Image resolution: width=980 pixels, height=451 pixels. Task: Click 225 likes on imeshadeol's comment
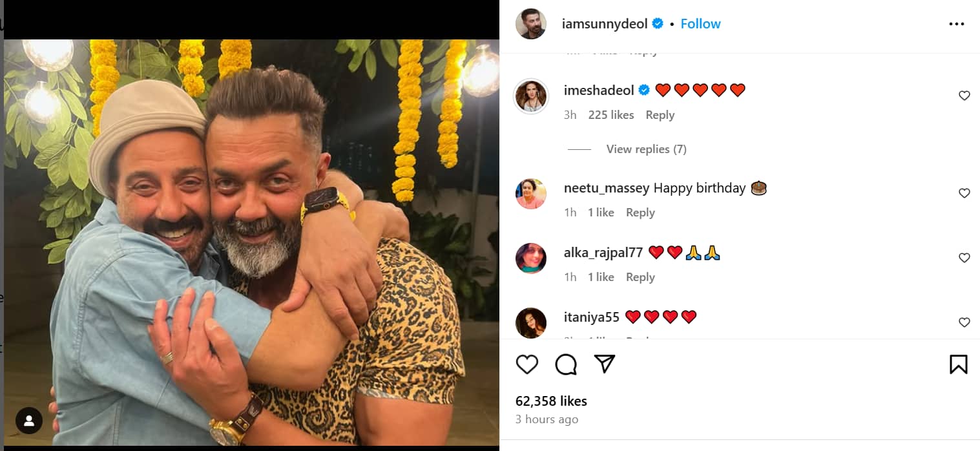[x=611, y=114]
